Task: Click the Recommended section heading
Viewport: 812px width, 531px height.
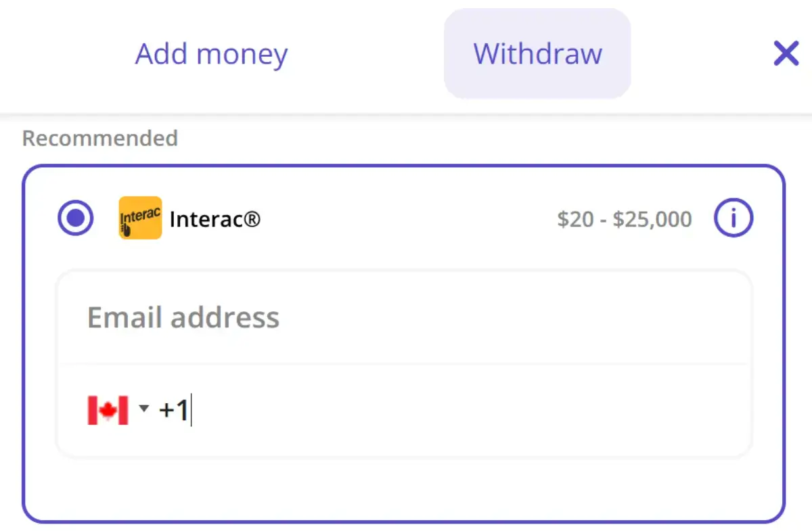Action: (x=99, y=138)
